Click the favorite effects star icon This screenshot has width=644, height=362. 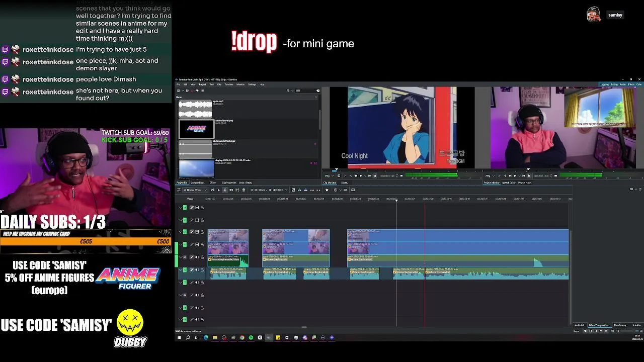[327, 190]
